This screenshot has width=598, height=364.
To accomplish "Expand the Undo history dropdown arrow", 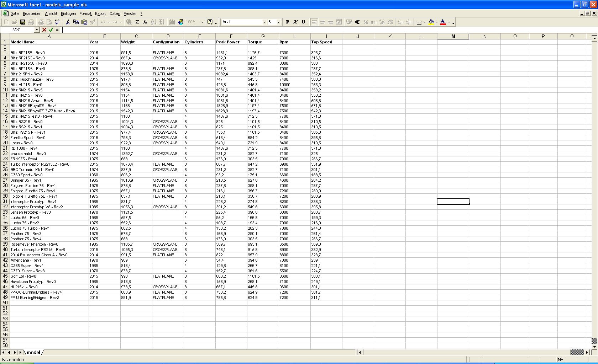I will [x=109, y=22].
